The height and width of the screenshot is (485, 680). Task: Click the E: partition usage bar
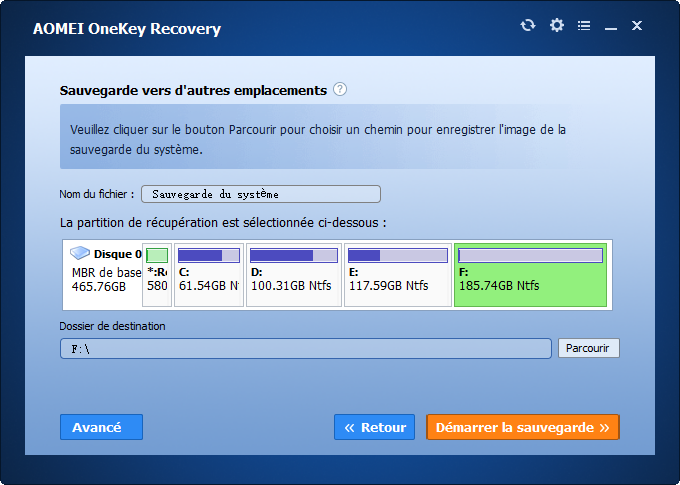click(x=398, y=256)
